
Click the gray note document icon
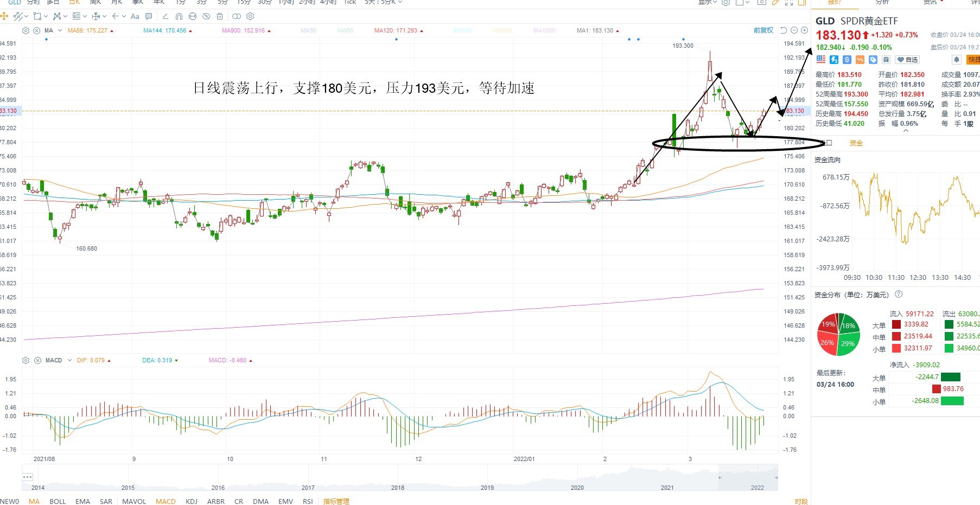[x=886, y=60]
